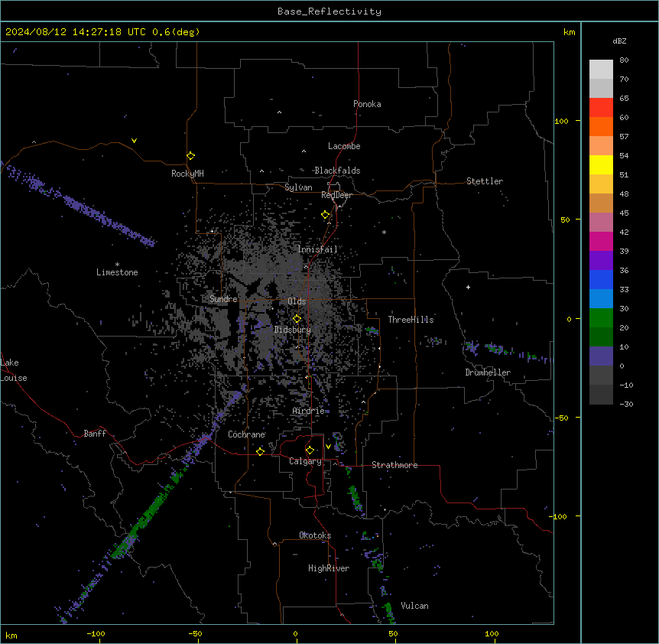
Task: Click the white plus marker north of Drumheller
Action: click(468, 287)
